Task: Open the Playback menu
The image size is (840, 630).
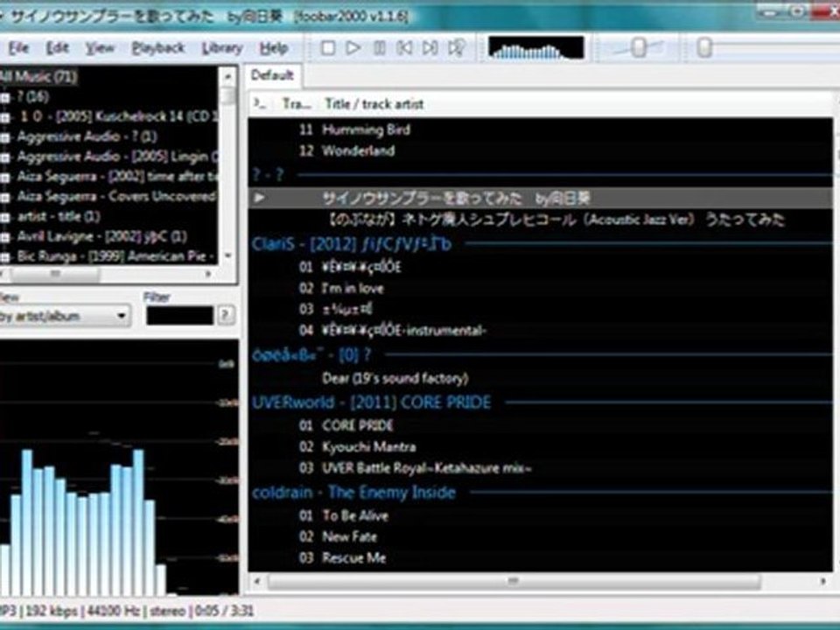Action: [158, 48]
